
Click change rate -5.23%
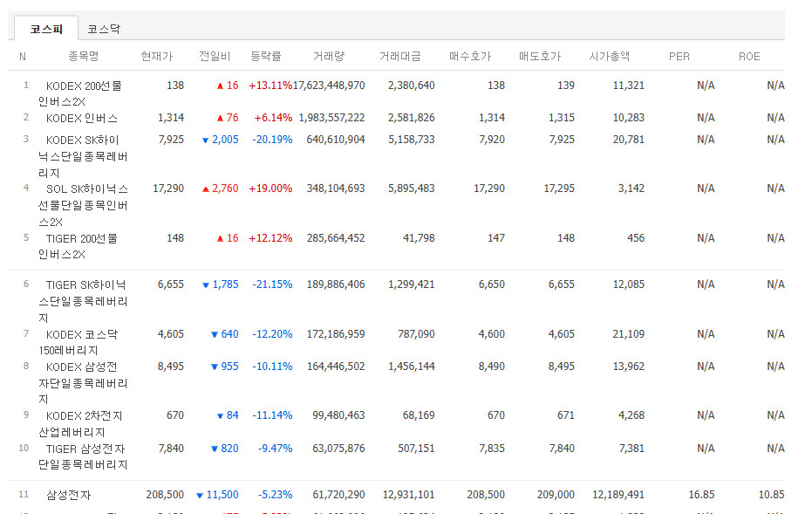pyautogui.click(x=276, y=495)
